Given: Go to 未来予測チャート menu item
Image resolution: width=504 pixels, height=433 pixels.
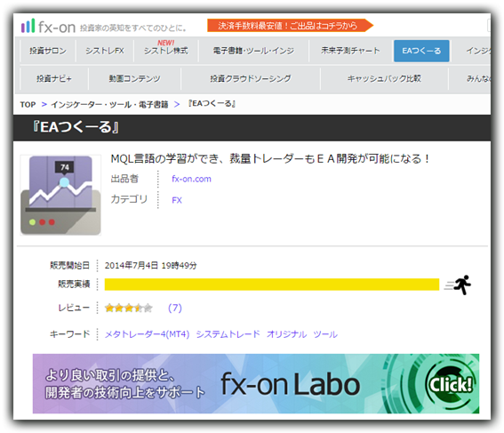Looking at the screenshot, I should tap(350, 51).
